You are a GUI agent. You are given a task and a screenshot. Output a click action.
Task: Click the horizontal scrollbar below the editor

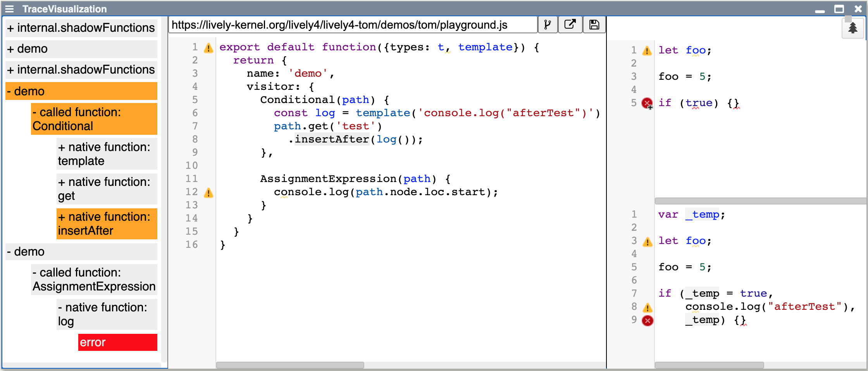[x=291, y=364]
